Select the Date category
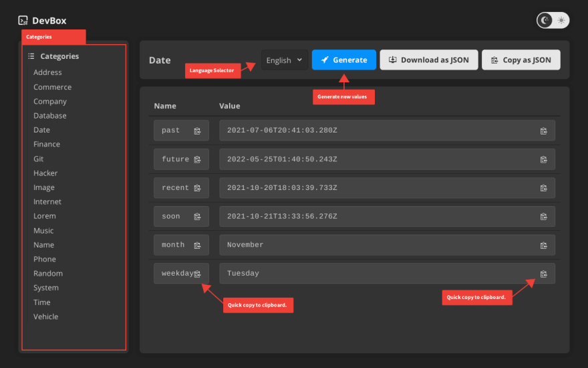588x368 pixels. tap(41, 130)
